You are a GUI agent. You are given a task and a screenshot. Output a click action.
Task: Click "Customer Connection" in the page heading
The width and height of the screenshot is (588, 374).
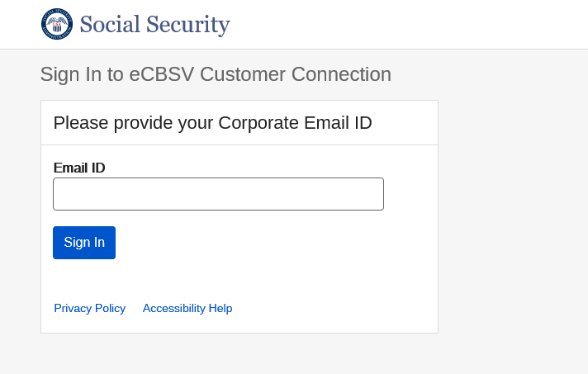(295, 74)
